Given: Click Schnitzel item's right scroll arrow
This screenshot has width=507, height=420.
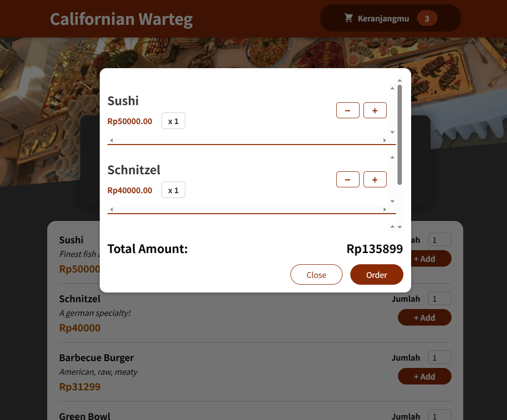Looking at the screenshot, I should [385, 210].
